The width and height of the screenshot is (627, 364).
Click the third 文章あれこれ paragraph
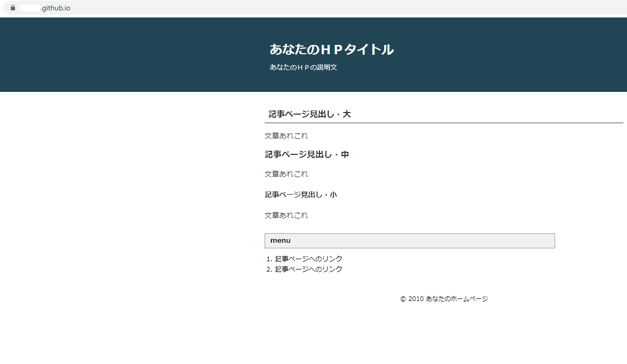[286, 215]
